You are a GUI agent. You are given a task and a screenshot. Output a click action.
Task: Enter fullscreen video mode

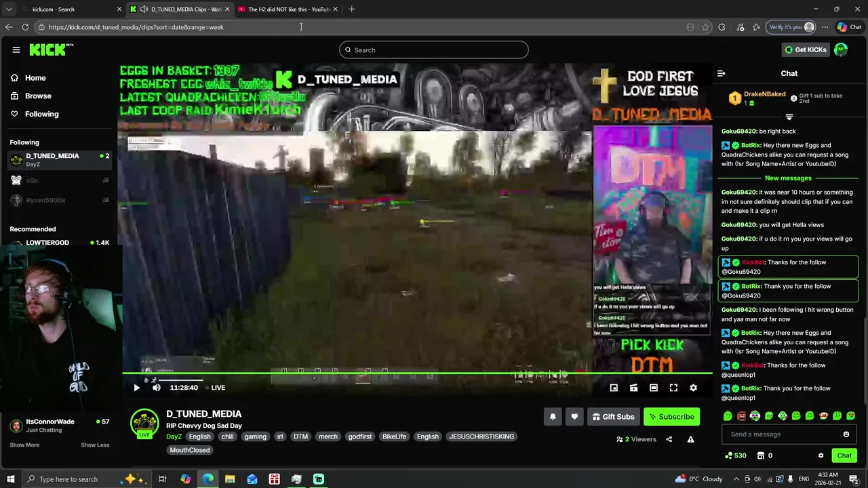pos(673,388)
